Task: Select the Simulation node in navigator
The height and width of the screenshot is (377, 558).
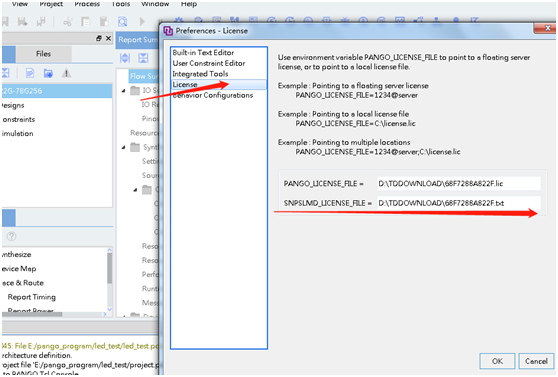Action: (x=17, y=133)
